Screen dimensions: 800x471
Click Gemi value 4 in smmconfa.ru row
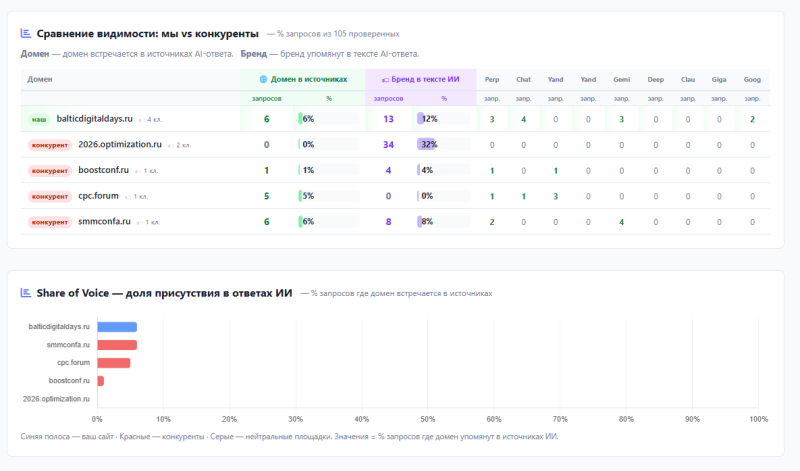coord(621,222)
